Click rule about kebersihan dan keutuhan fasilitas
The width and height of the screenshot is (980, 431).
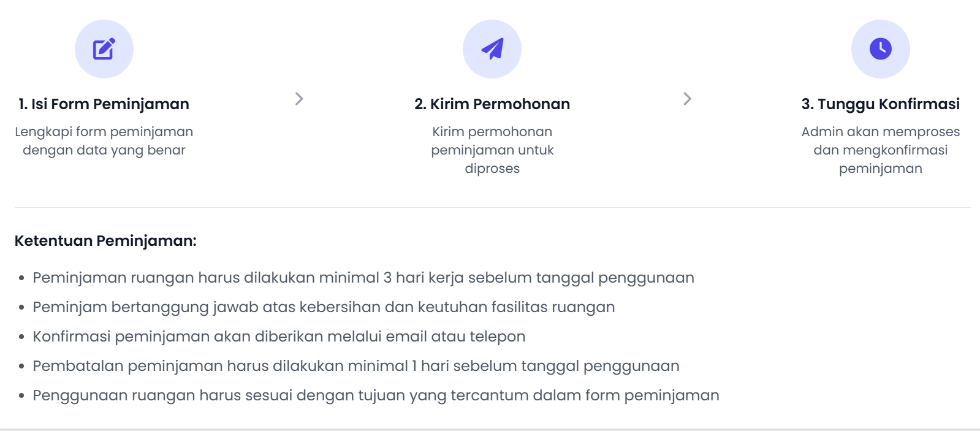pyautogui.click(x=324, y=307)
